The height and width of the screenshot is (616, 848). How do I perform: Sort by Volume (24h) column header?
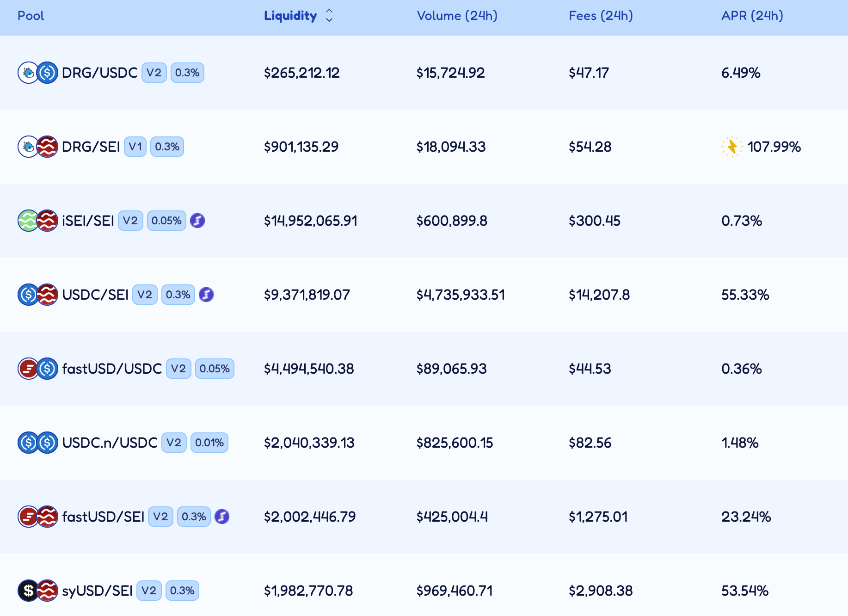click(x=457, y=16)
